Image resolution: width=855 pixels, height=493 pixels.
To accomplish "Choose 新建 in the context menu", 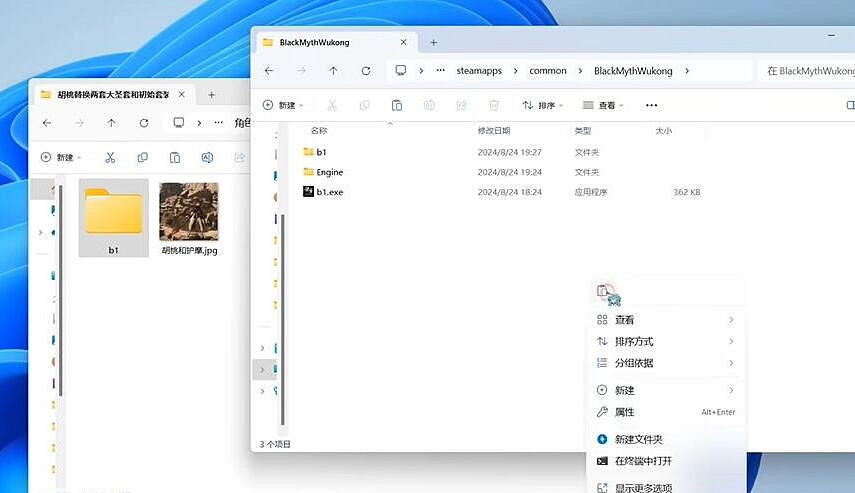I will click(x=666, y=390).
